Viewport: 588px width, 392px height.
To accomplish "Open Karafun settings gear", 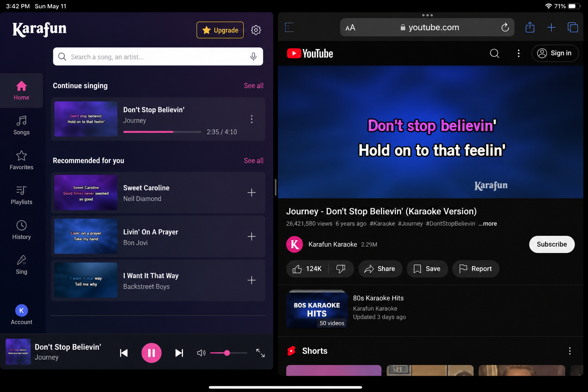I will [x=256, y=30].
